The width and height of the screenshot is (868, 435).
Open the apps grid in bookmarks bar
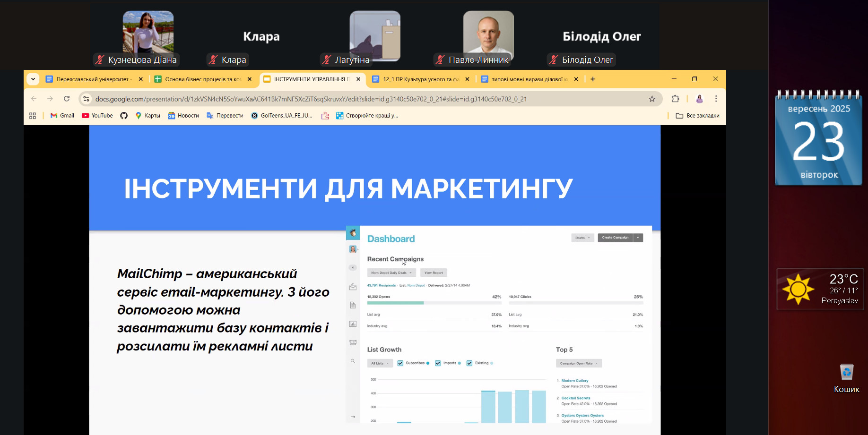[33, 116]
